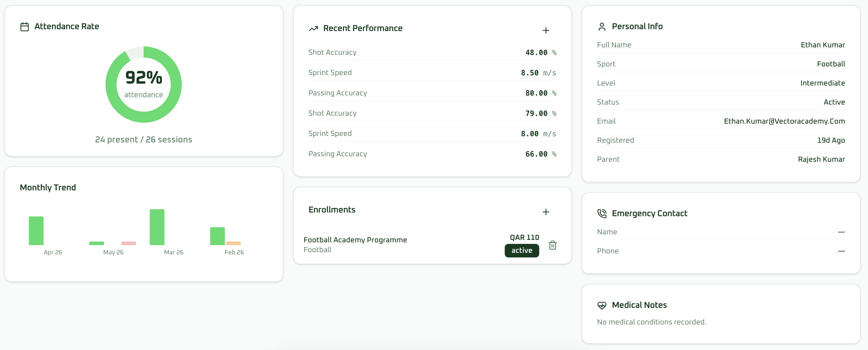Click the Personal Info heading
Viewport: 868px width, 350px height.
[x=637, y=27]
